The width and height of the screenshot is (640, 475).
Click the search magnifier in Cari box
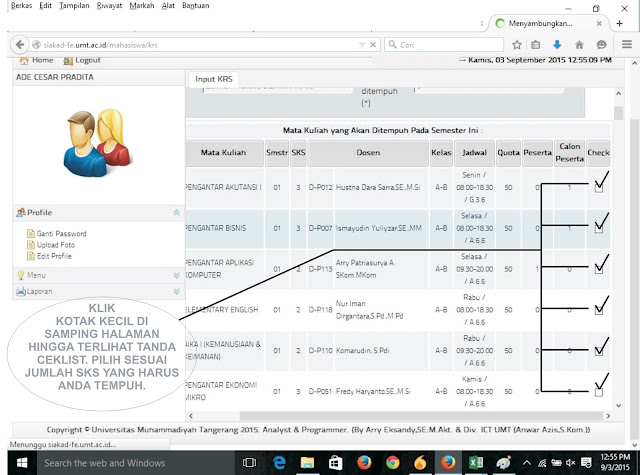[392, 44]
